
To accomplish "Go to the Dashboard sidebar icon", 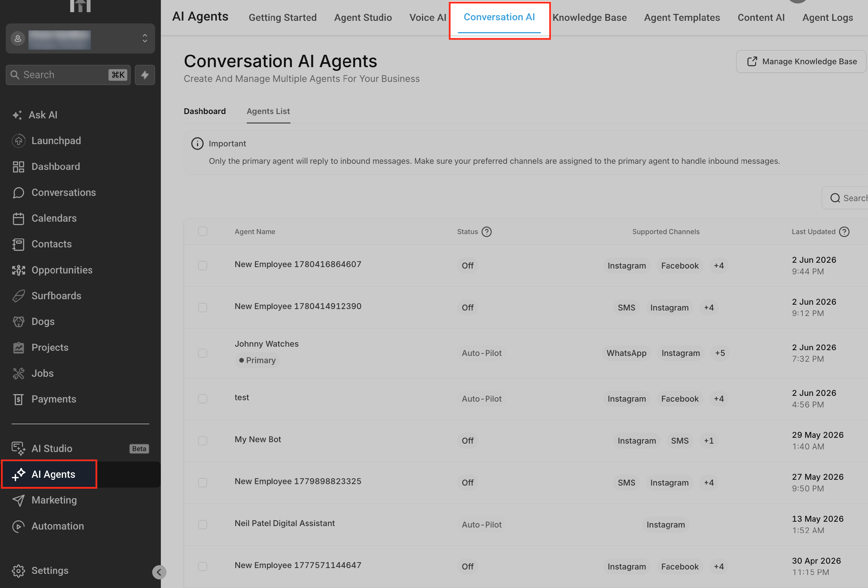I will (18, 167).
